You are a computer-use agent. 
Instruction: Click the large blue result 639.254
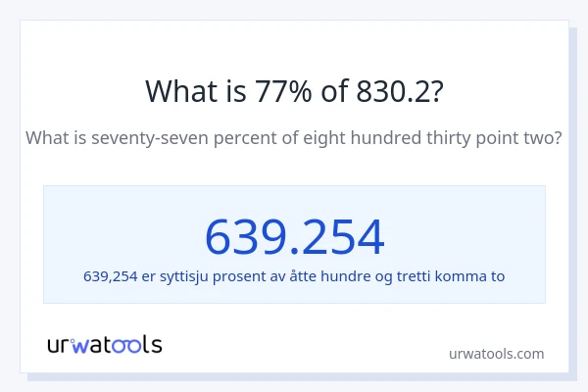click(x=294, y=236)
